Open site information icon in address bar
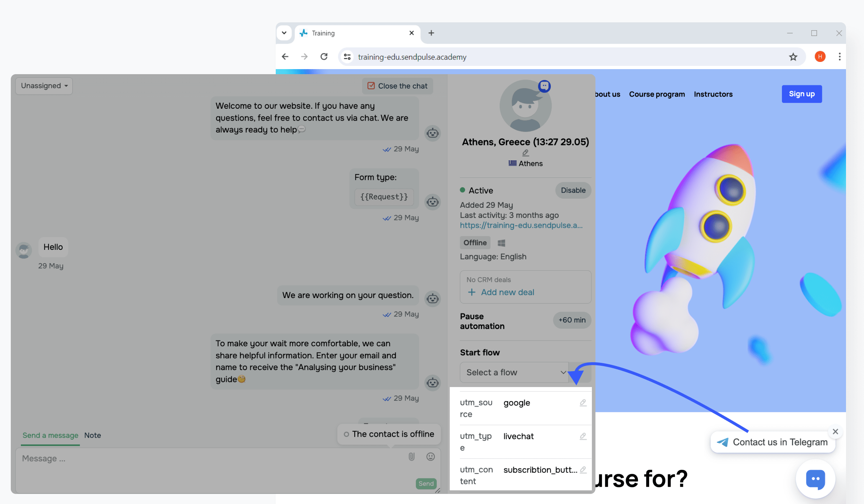The height and width of the screenshot is (504, 864). [347, 57]
